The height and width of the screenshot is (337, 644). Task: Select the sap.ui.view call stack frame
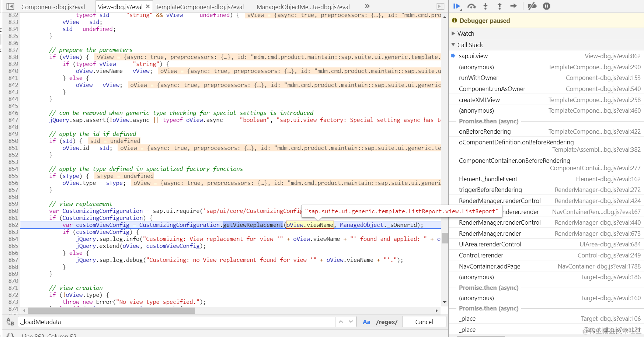pyautogui.click(x=546, y=56)
